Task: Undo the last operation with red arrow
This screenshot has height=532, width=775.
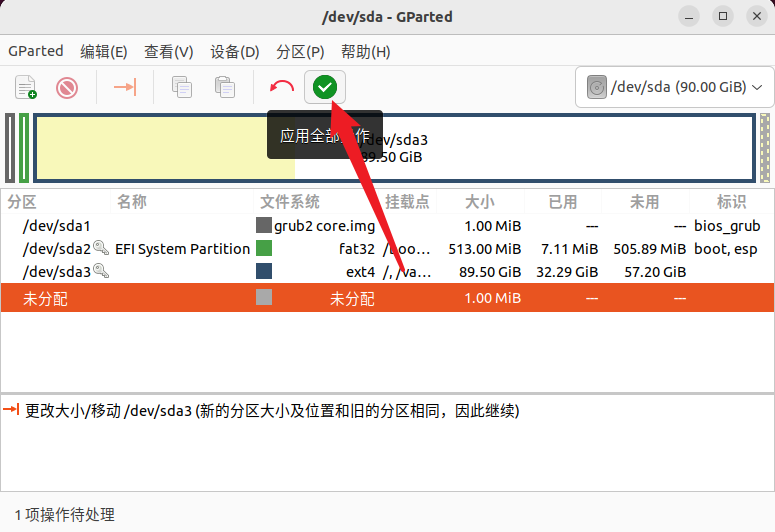Action: pos(282,88)
